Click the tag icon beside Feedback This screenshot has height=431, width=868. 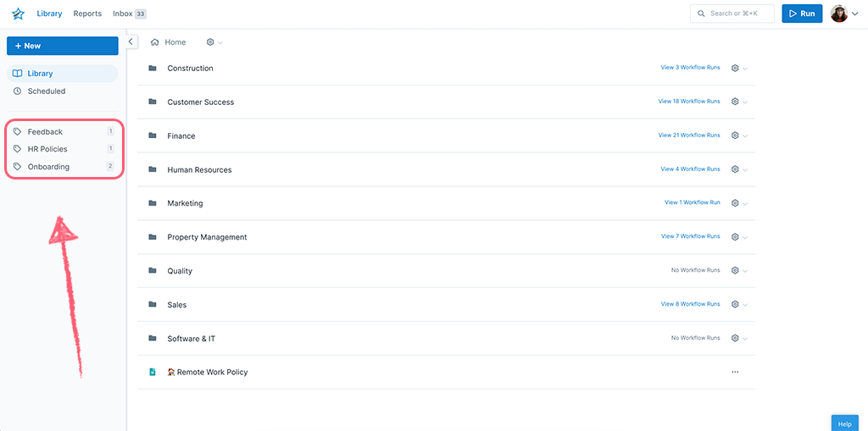click(x=18, y=132)
